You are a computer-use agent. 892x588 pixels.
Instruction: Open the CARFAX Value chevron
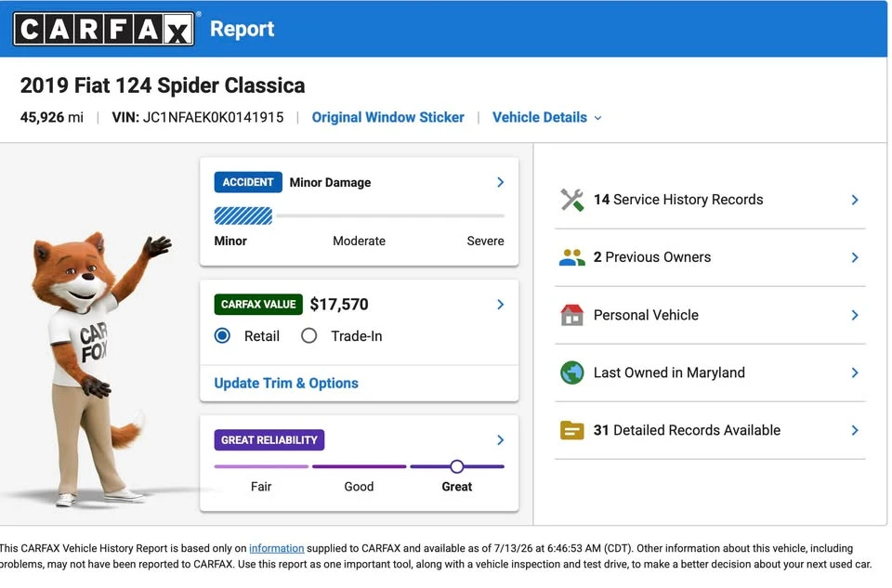pos(501,305)
